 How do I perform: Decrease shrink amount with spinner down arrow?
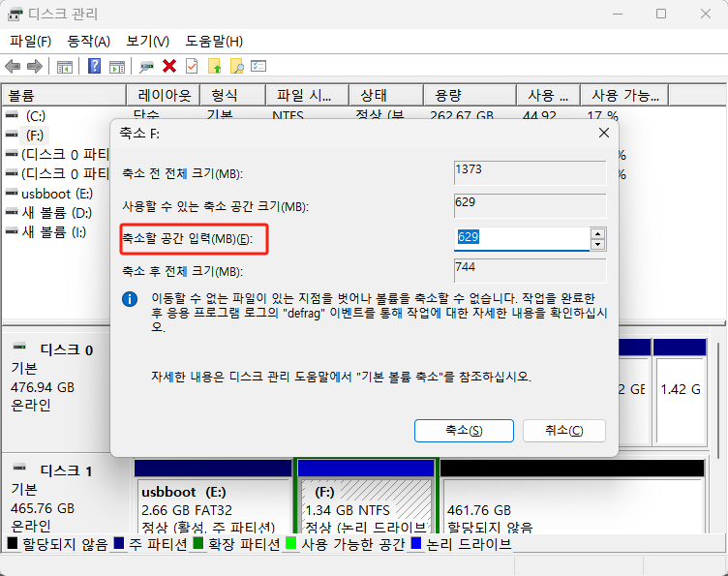(598, 244)
